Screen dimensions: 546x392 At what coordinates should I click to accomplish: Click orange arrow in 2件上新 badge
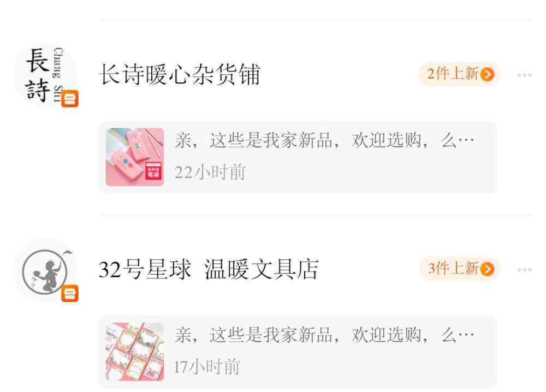pyautogui.click(x=487, y=74)
